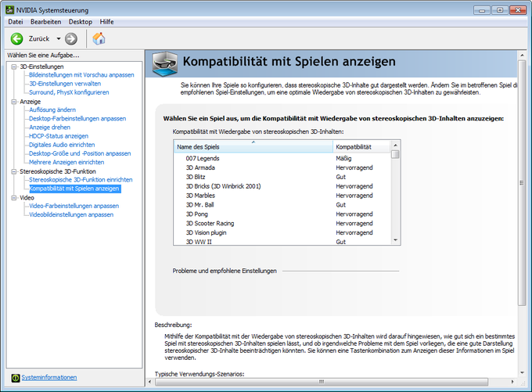This screenshot has height=392, width=532.
Task: Select 3D Armada in game list
Action: pos(282,167)
